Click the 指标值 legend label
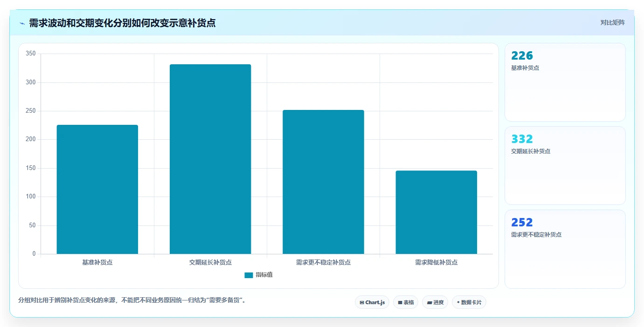The height and width of the screenshot is (327, 644). [264, 275]
